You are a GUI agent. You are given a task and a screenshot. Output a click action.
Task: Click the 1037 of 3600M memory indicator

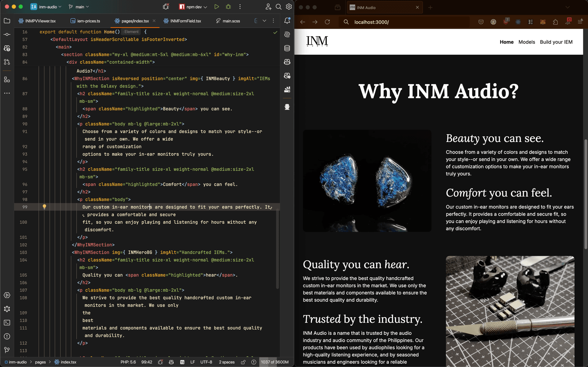click(x=274, y=362)
